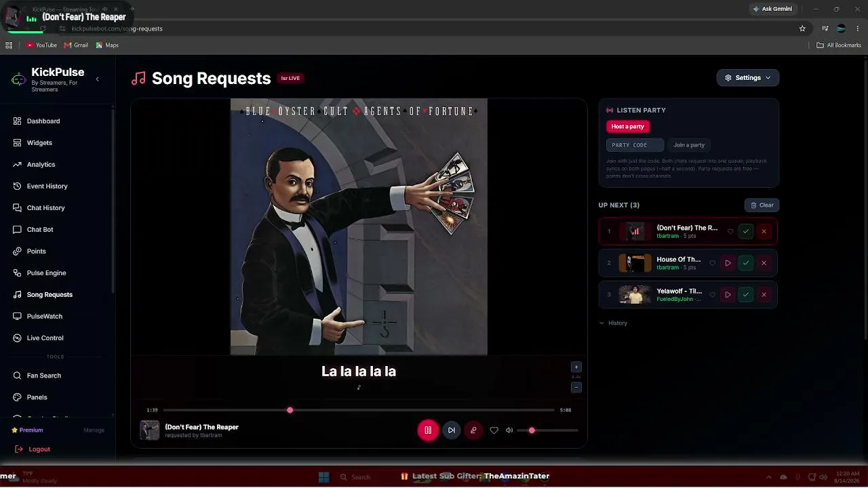This screenshot has width=868, height=488.
Task: Click the link icon in player controls
Action: coord(473,430)
